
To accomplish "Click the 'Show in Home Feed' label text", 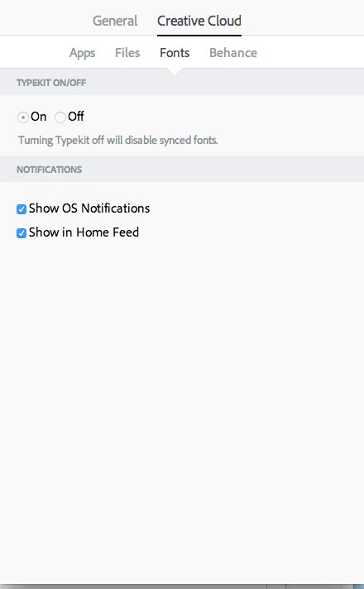I will coord(84,232).
